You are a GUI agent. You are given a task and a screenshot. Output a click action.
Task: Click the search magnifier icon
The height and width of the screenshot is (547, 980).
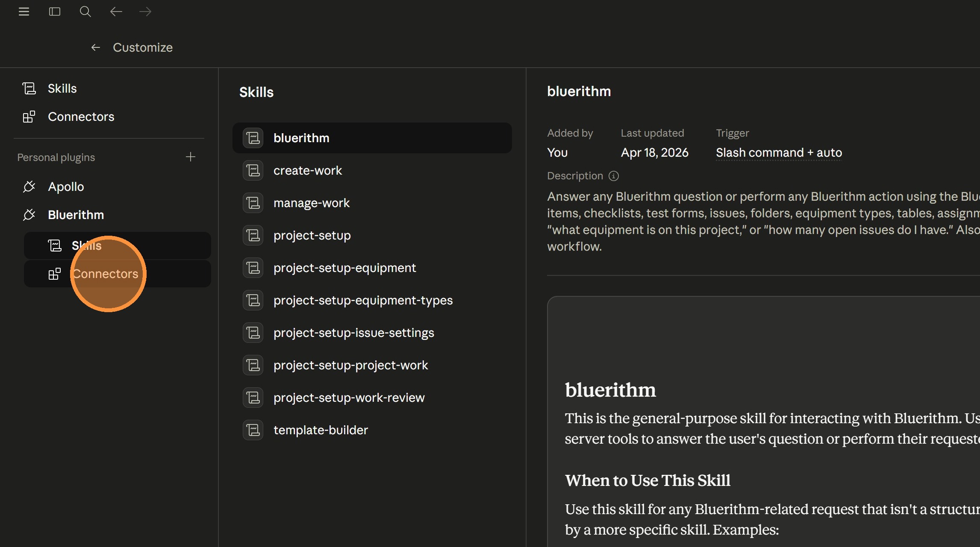[x=85, y=12]
